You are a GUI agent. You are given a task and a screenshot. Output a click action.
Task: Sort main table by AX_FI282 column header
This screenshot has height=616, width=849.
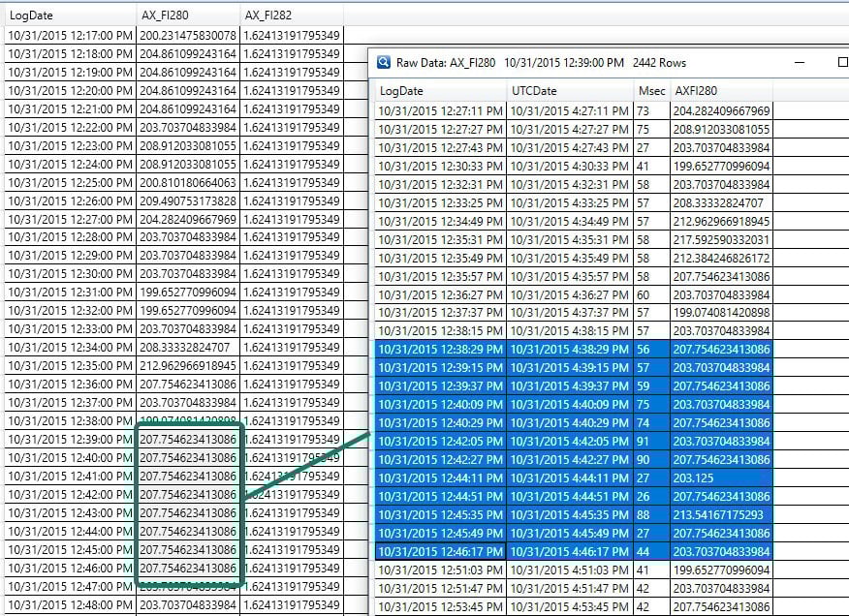point(292,15)
